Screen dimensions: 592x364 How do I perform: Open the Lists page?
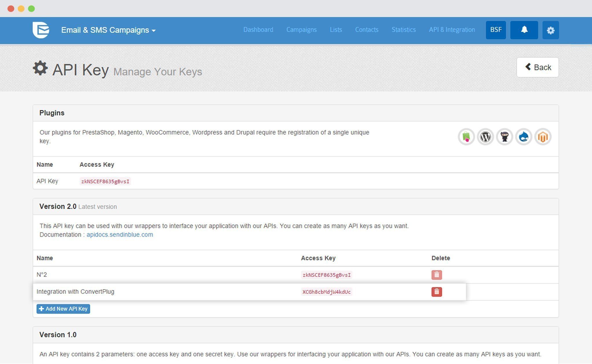(x=336, y=30)
